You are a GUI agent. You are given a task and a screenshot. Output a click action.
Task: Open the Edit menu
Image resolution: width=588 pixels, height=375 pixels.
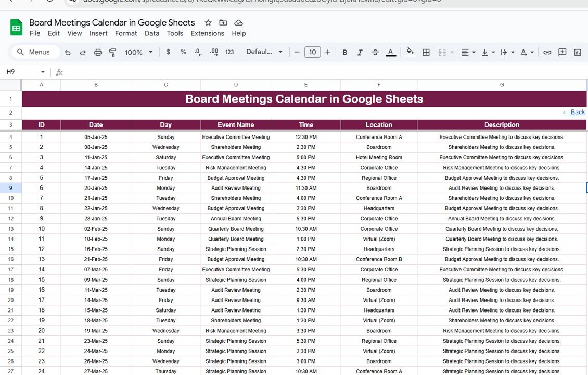point(54,33)
